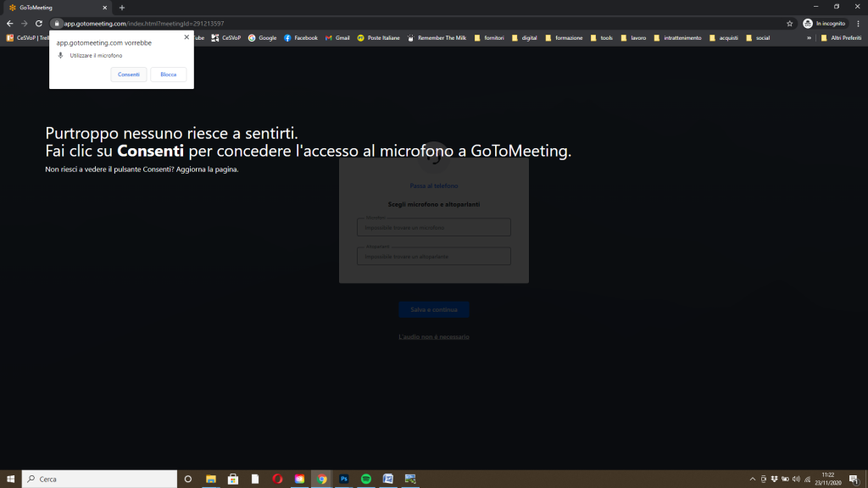Open the blank document taskbar icon

pyautogui.click(x=255, y=479)
